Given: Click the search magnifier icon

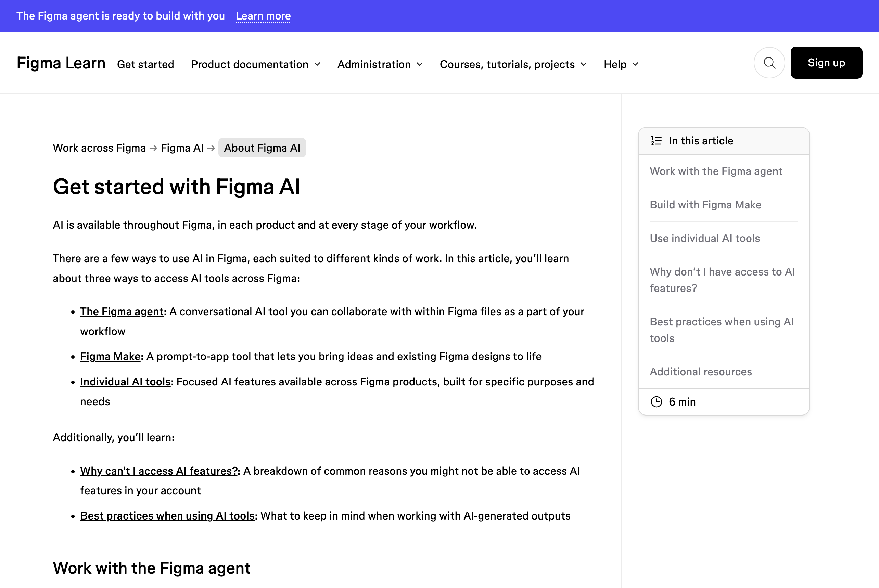Looking at the screenshot, I should (769, 63).
